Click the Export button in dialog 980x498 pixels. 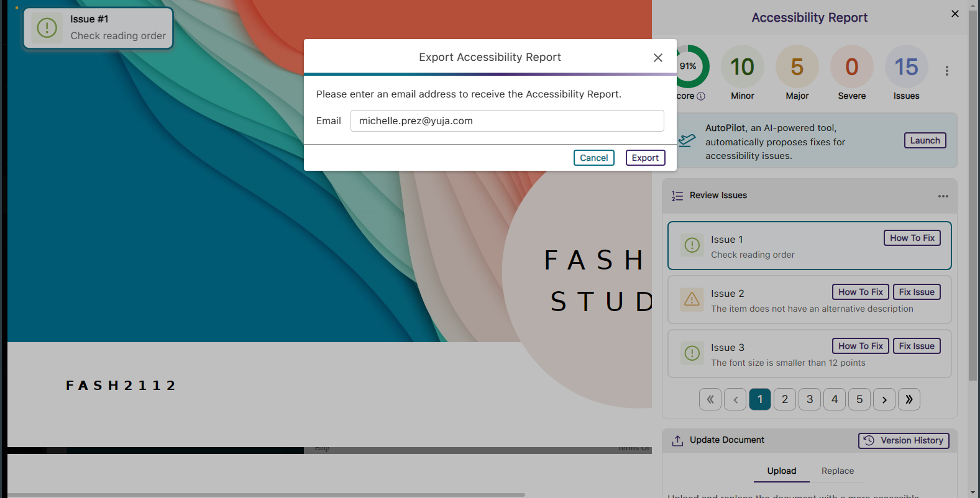point(645,158)
